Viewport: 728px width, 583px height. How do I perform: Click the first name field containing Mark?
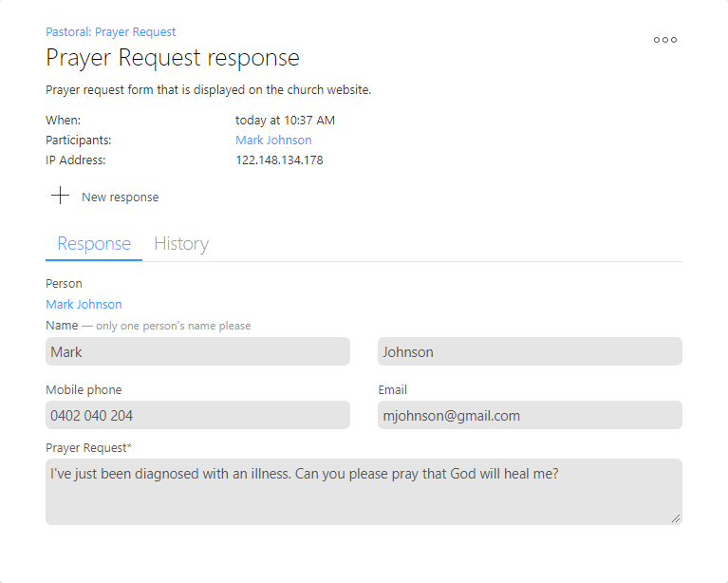[197, 352]
